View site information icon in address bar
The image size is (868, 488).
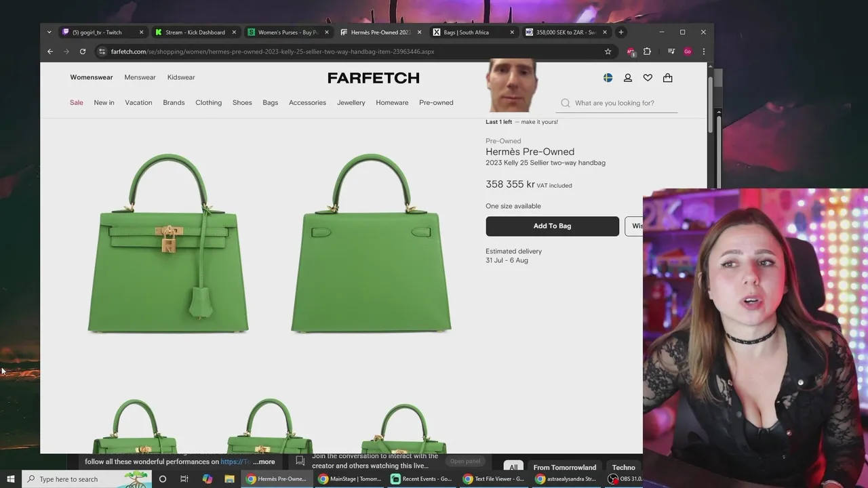point(102,52)
